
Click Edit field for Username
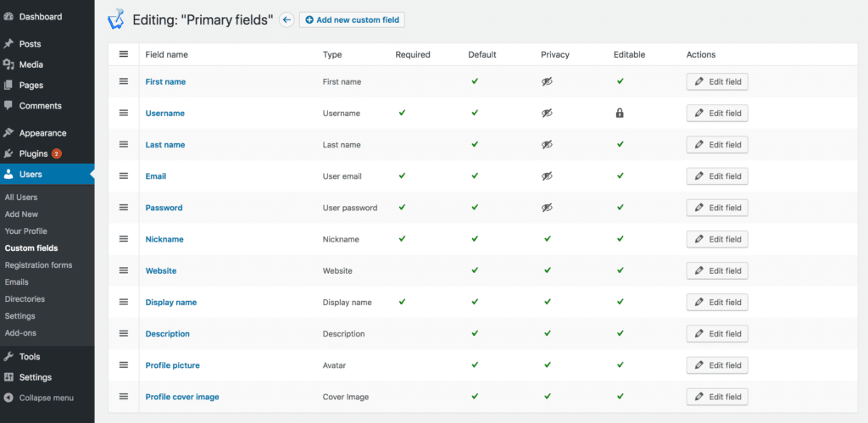(x=717, y=113)
